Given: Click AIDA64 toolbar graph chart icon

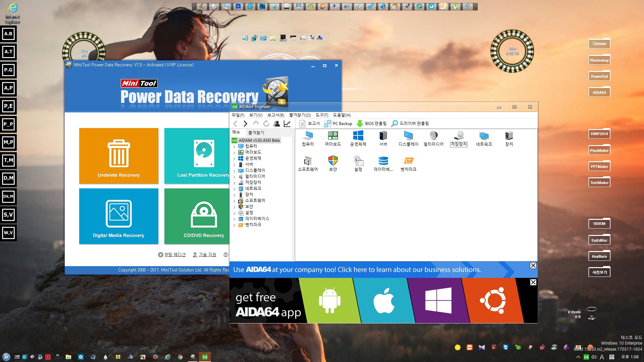Looking at the screenshot, I should [287, 124].
